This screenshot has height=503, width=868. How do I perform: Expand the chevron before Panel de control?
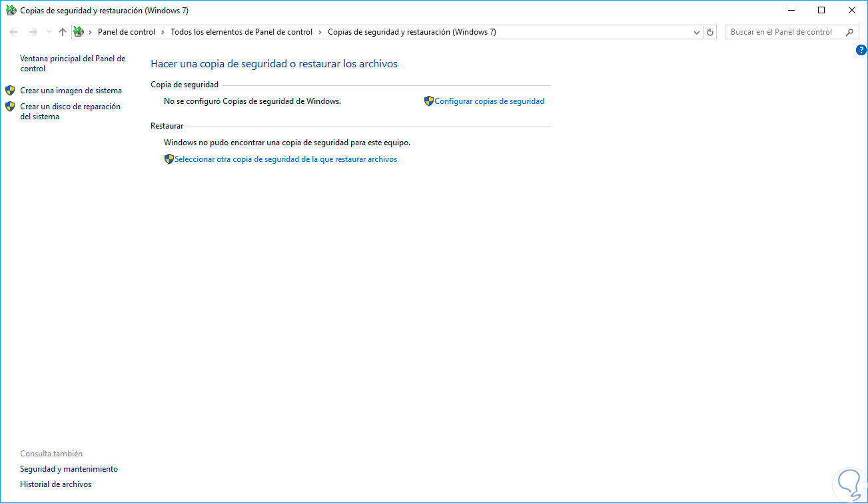(91, 32)
